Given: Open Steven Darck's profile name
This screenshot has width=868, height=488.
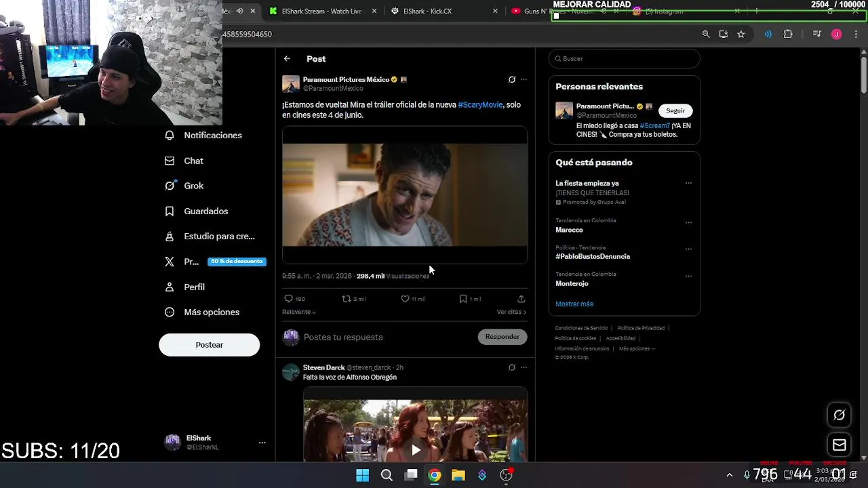Looking at the screenshot, I should [323, 367].
